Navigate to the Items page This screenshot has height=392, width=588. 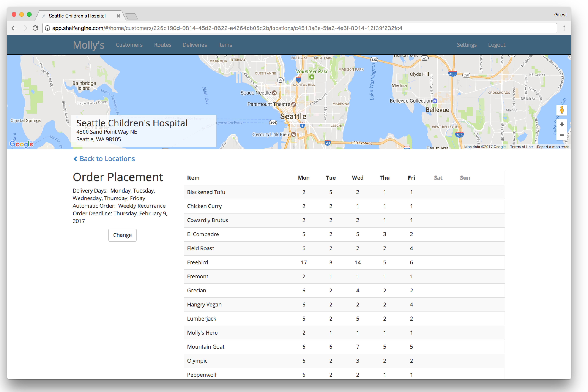tap(225, 45)
